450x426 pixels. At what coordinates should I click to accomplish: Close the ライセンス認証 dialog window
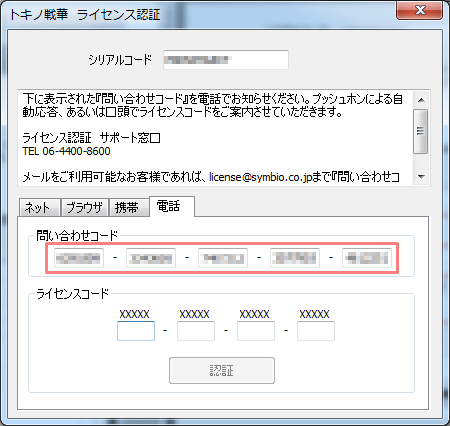[x=420, y=10]
